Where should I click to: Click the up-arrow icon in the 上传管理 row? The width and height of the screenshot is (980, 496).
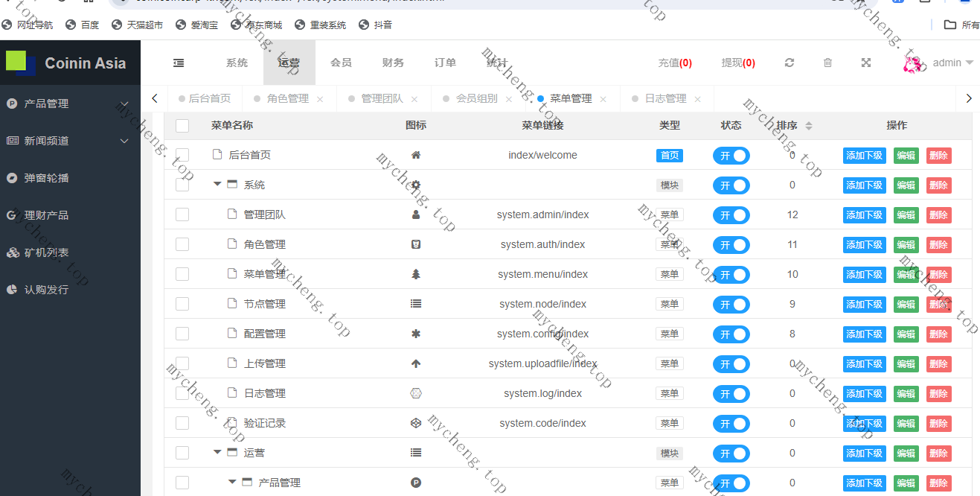coord(416,363)
